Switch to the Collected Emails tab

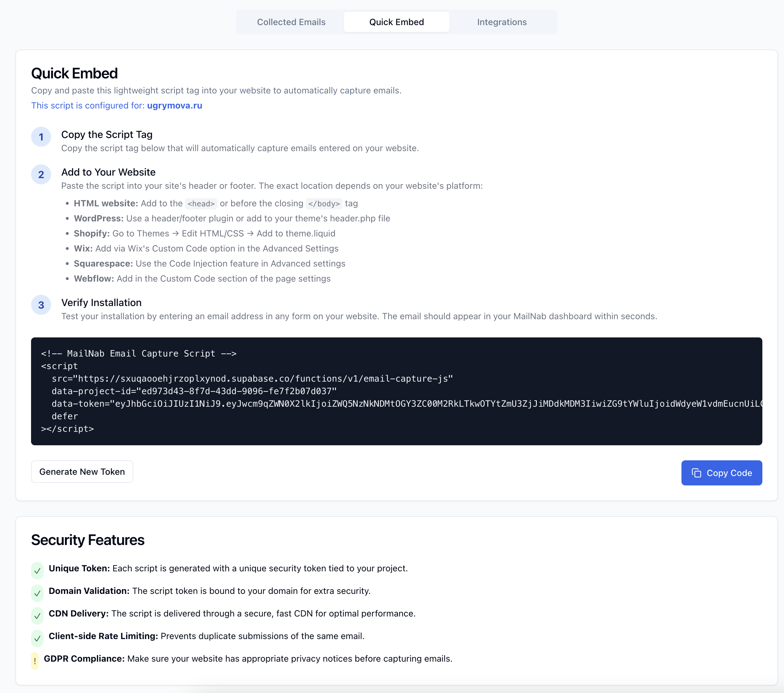point(291,22)
